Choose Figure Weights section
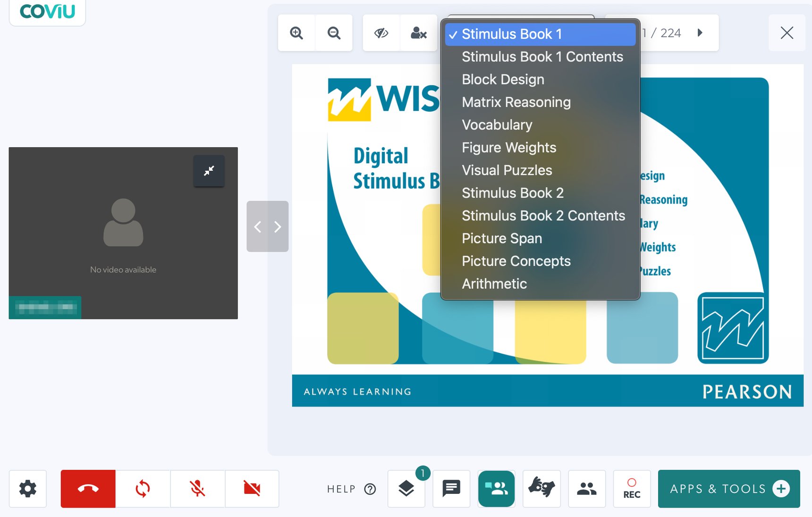The width and height of the screenshot is (812, 517). click(x=540, y=148)
